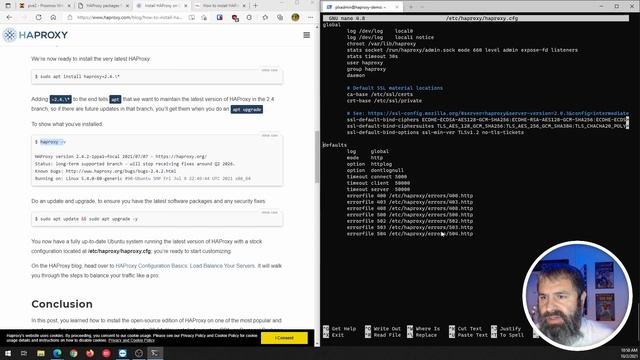Switch to How to install HAProxy tab
The image size is (640, 360).
[x=220, y=6]
